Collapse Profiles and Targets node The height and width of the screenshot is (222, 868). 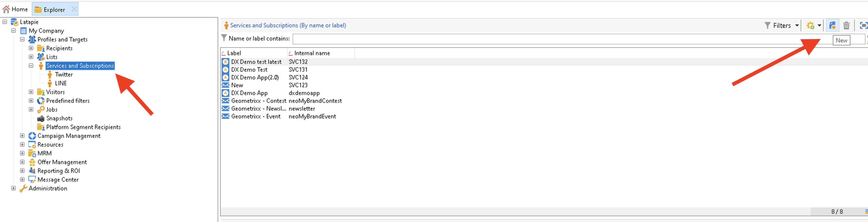click(x=22, y=39)
